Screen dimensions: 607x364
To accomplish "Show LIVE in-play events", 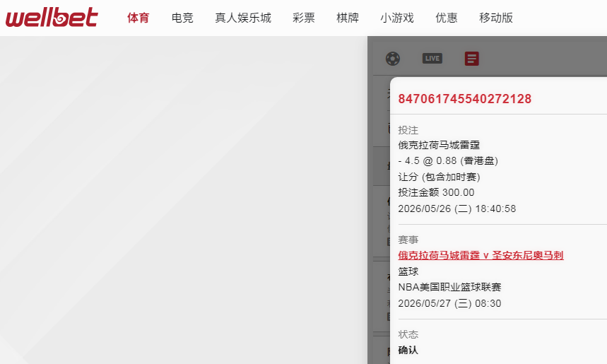I will [x=432, y=59].
